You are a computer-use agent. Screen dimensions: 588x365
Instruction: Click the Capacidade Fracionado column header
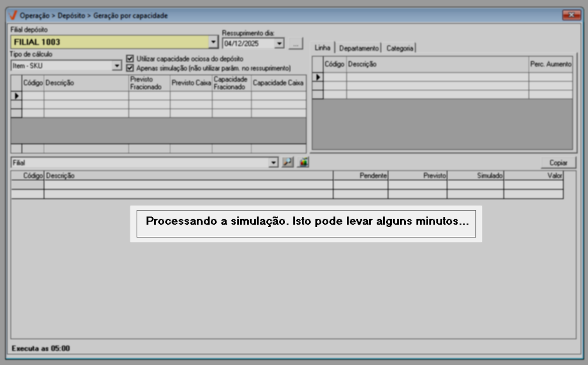231,83
